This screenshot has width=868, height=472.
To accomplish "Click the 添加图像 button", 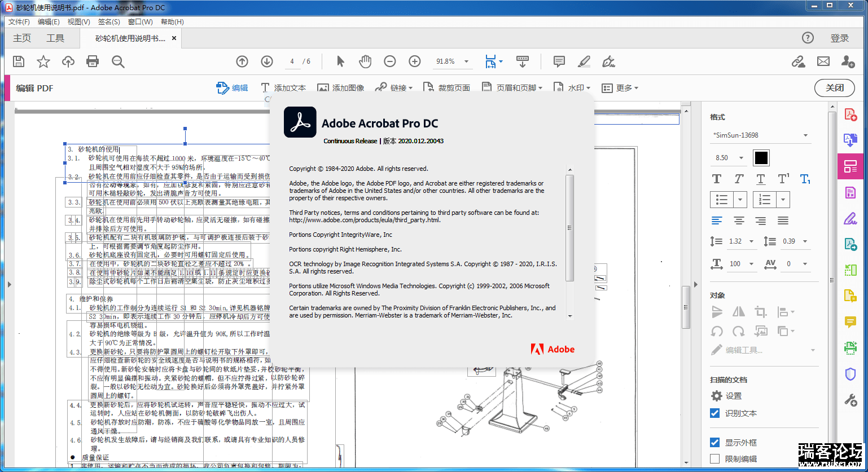I will [340, 88].
